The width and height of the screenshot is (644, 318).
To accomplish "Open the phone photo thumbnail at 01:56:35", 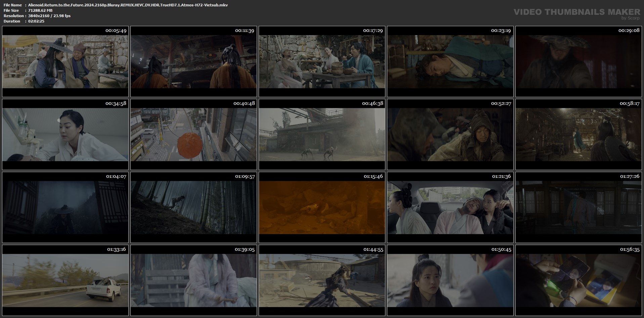I will tap(578, 280).
